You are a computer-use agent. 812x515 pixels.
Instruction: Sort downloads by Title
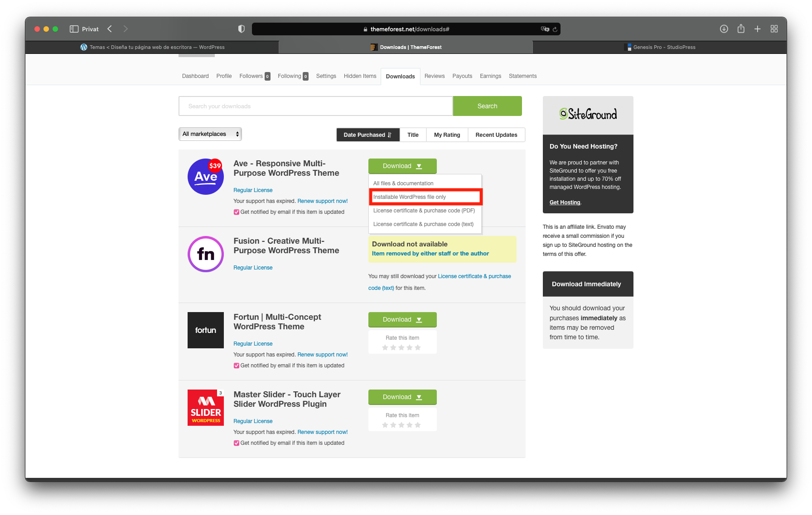coord(413,135)
